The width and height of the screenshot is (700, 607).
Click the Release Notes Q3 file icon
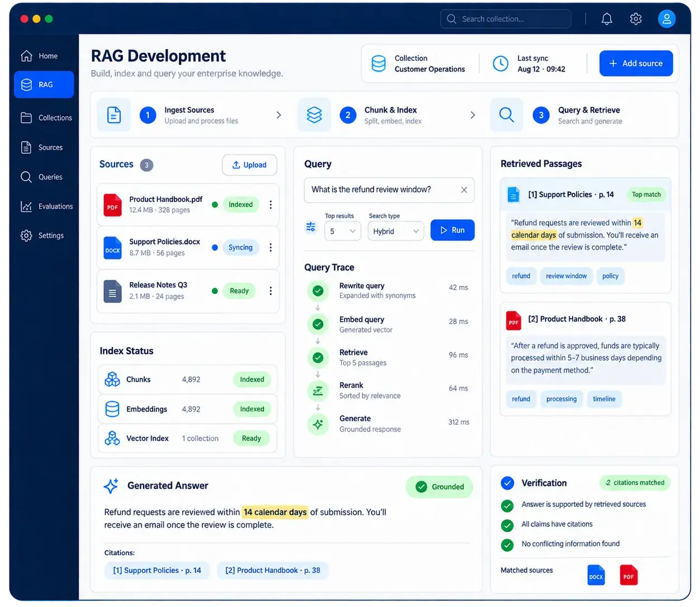(x=113, y=291)
